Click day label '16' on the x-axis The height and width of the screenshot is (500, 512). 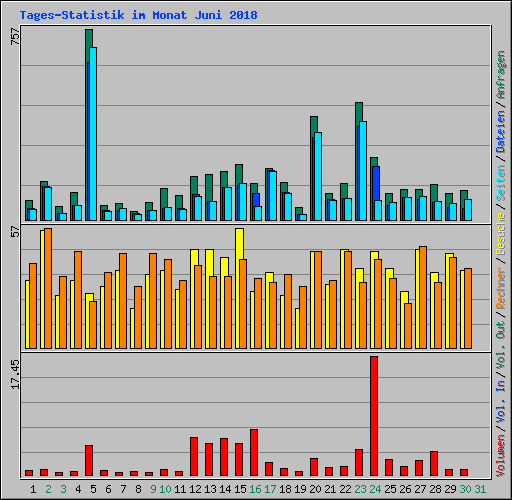tap(255, 489)
